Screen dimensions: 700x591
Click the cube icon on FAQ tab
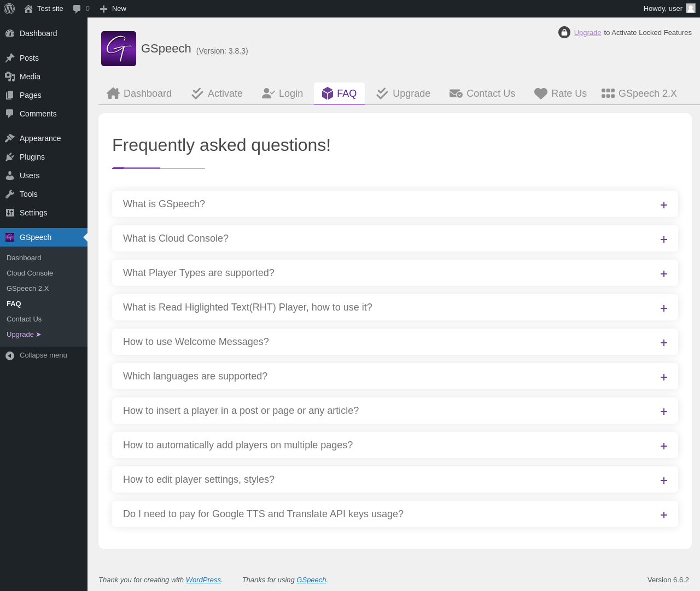pos(328,93)
